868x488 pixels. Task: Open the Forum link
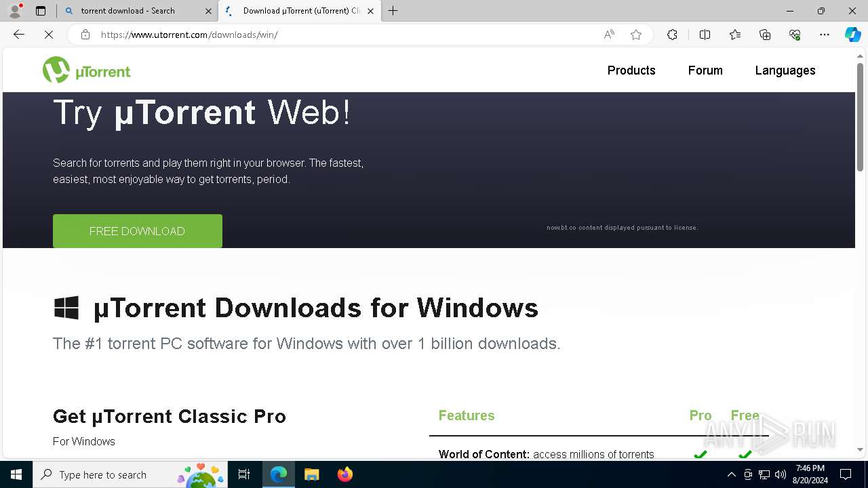(705, 70)
